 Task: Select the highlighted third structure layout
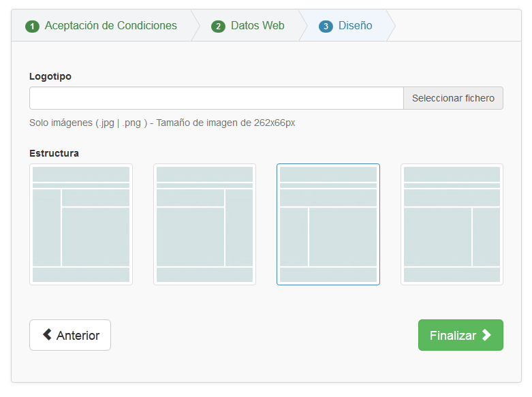[x=328, y=224]
